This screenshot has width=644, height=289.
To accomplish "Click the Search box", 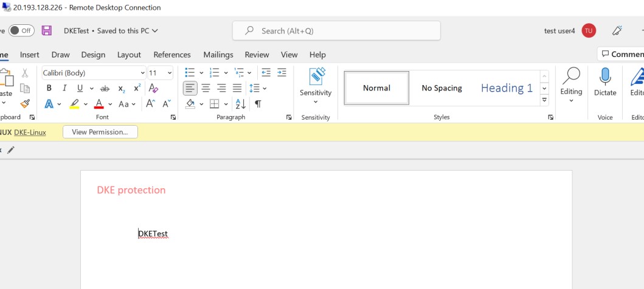I will pos(336,31).
